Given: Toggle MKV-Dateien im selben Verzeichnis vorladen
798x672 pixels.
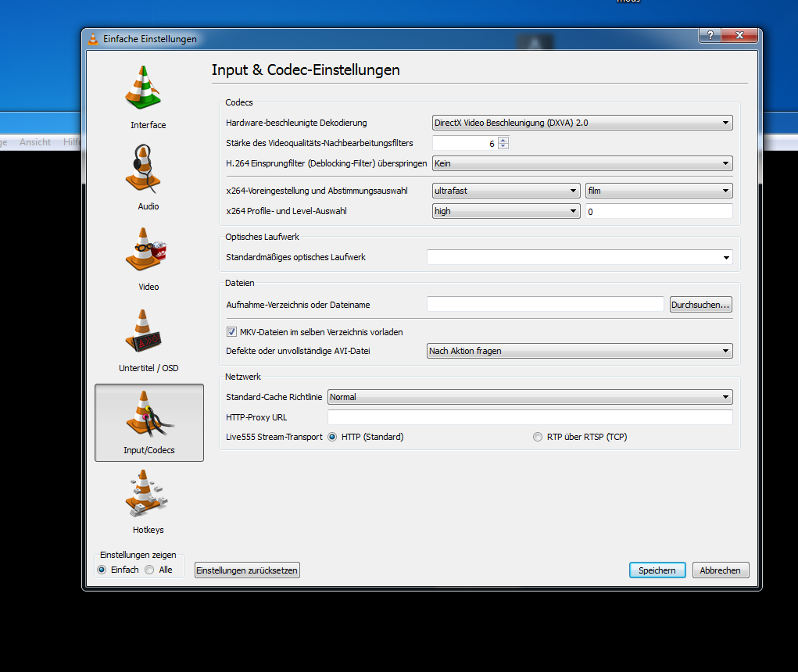Looking at the screenshot, I should click(231, 331).
